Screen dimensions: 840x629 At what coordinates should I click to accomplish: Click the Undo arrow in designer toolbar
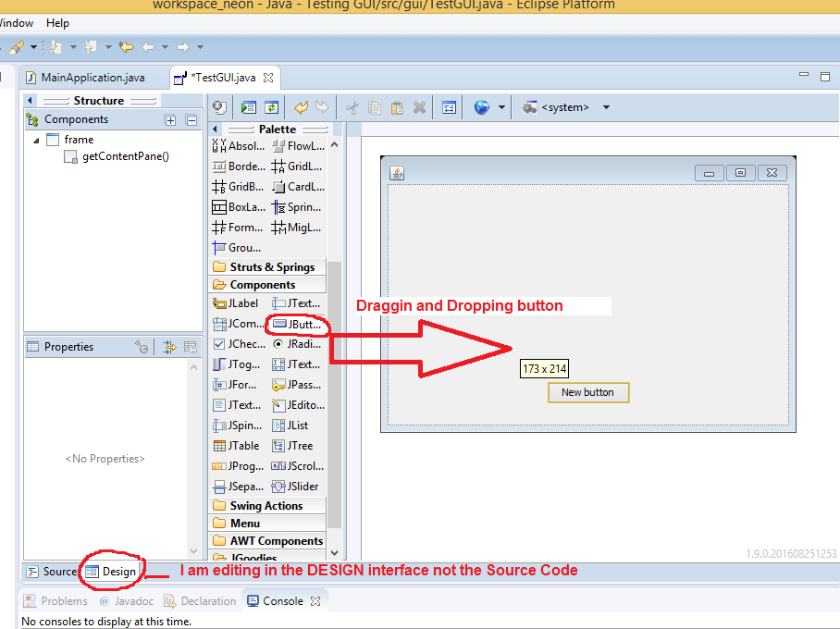coord(301,107)
